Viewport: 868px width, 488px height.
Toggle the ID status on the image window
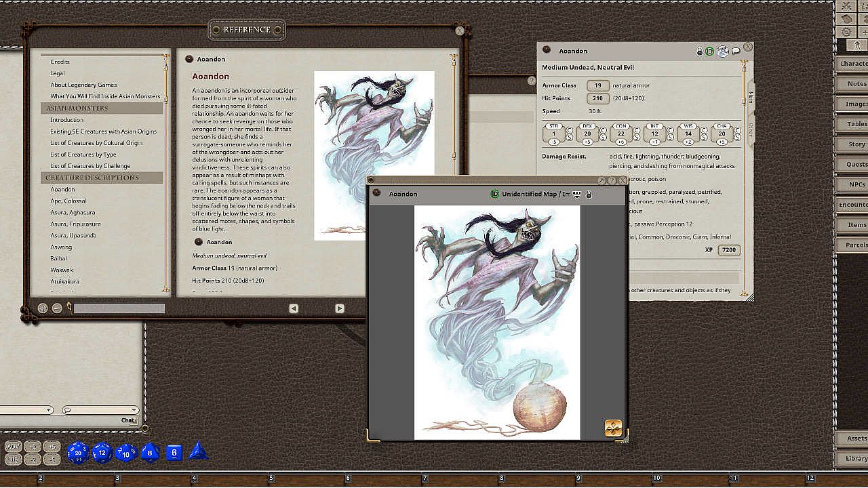(x=495, y=195)
